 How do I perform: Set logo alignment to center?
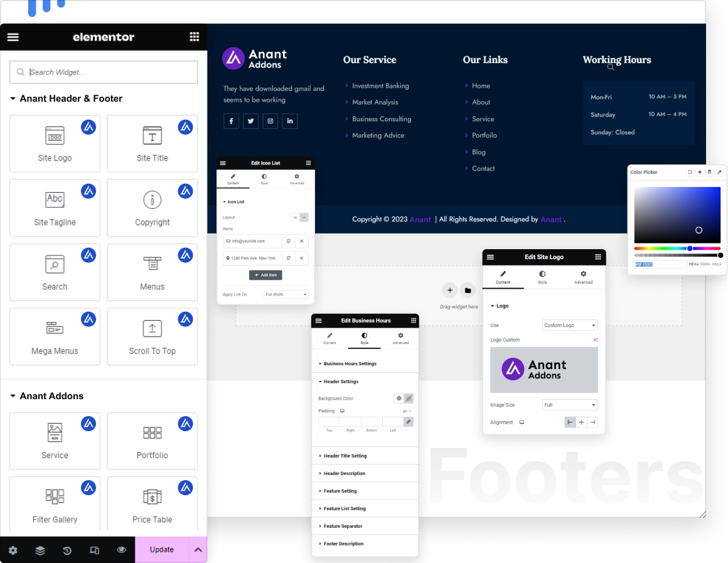(x=581, y=422)
